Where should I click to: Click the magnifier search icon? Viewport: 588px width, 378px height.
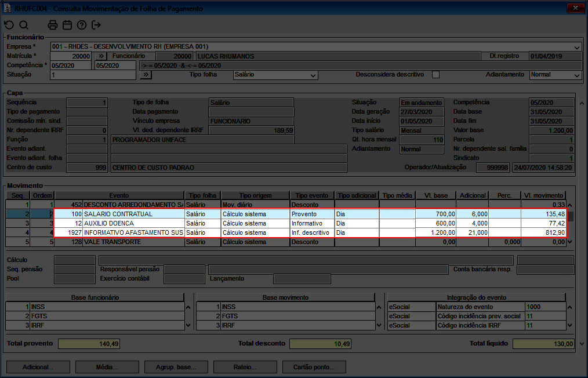[24, 25]
